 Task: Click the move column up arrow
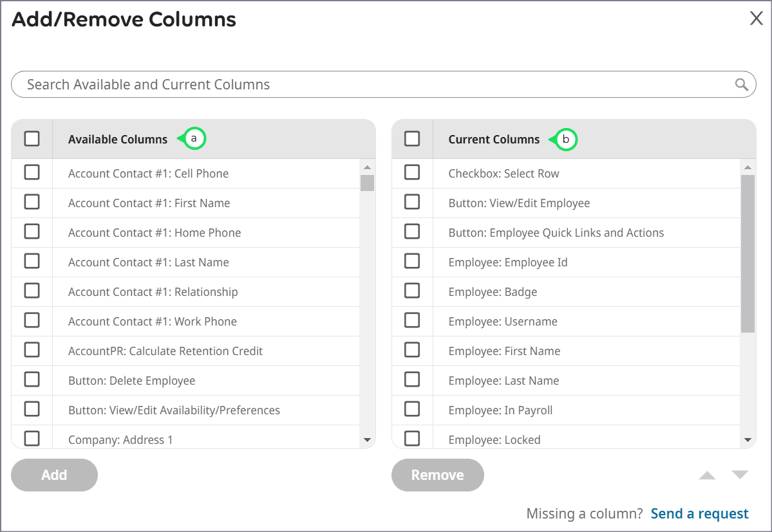click(x=707, y=475)
